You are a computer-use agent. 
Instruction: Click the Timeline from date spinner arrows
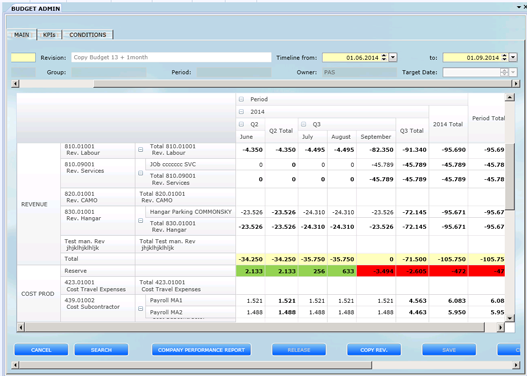384,57
